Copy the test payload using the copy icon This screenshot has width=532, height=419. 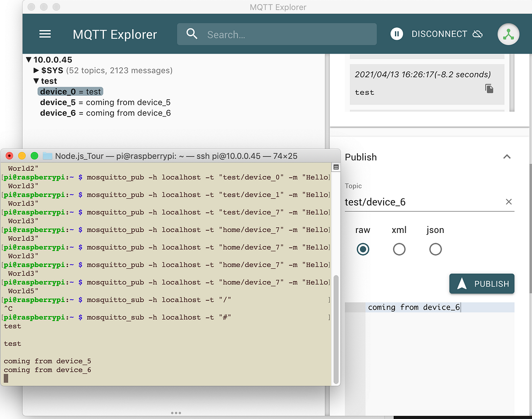pyautogui.click(x=489, y=89)
